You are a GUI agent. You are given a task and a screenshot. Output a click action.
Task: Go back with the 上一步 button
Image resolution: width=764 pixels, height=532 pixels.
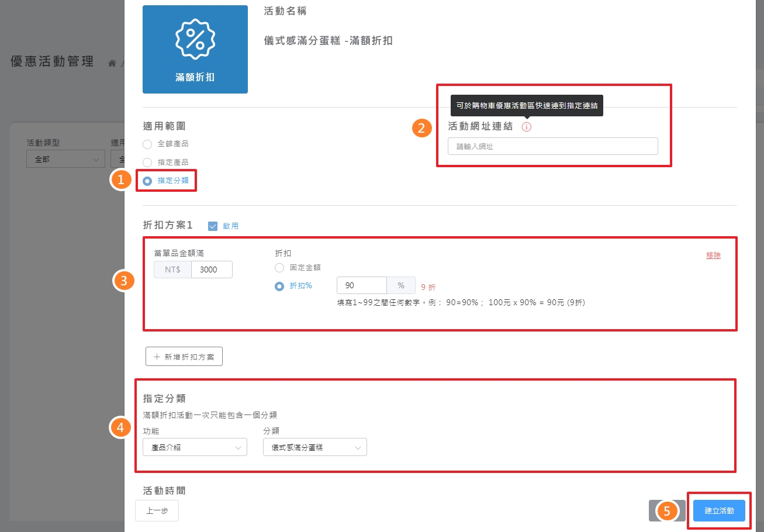point(157,510)
